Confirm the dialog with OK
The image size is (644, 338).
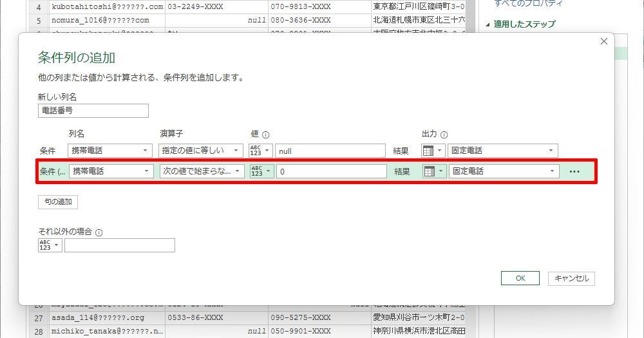click(520, 278)
